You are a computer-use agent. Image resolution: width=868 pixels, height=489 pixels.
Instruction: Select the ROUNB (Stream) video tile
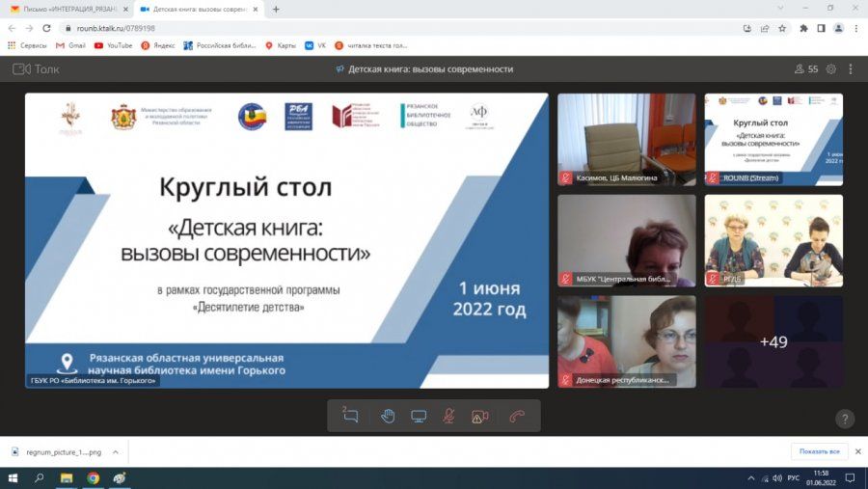773,139
